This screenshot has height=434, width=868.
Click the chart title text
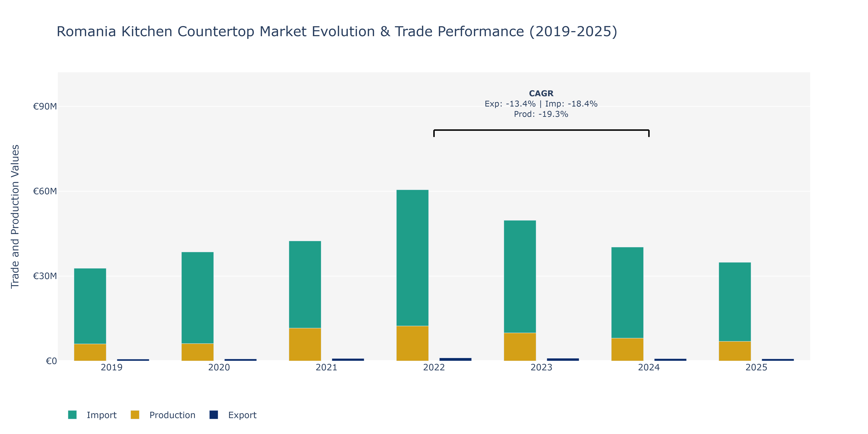point(337,31)
